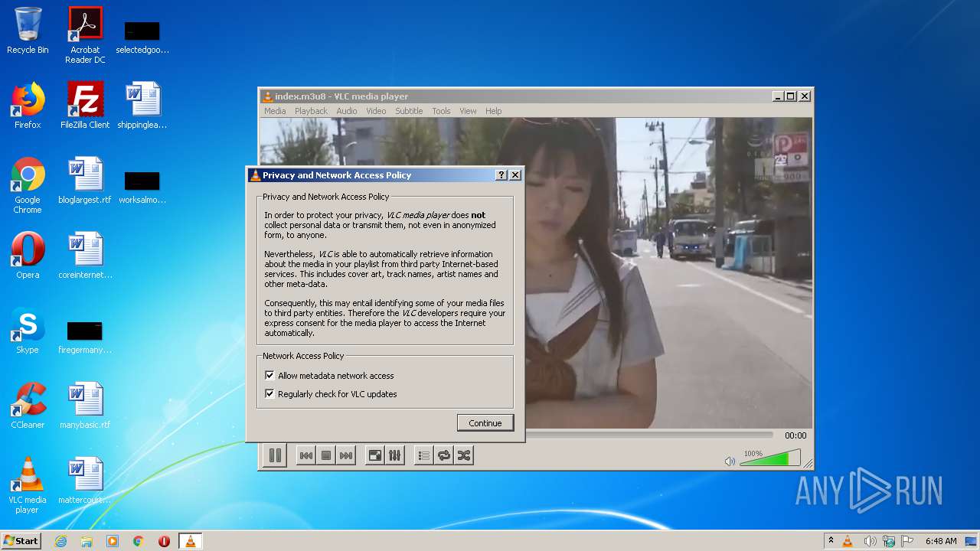Open the Windows Start menu

(21, 541)
